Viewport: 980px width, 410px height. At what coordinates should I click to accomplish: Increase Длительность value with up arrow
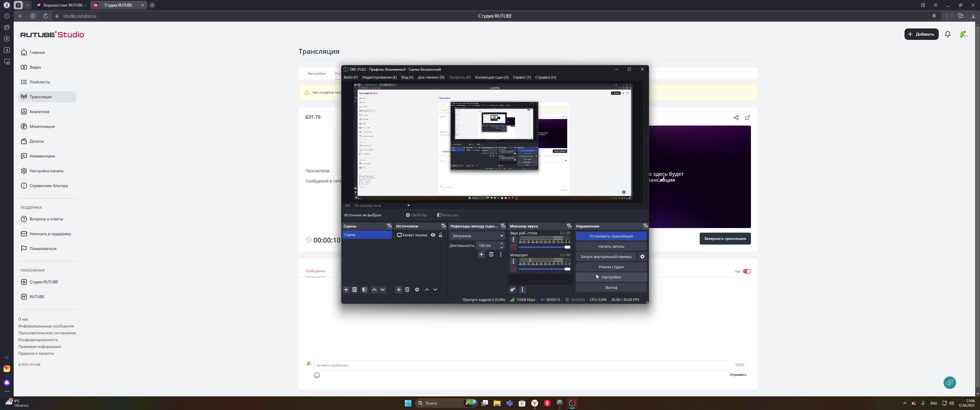pos(501,244)
